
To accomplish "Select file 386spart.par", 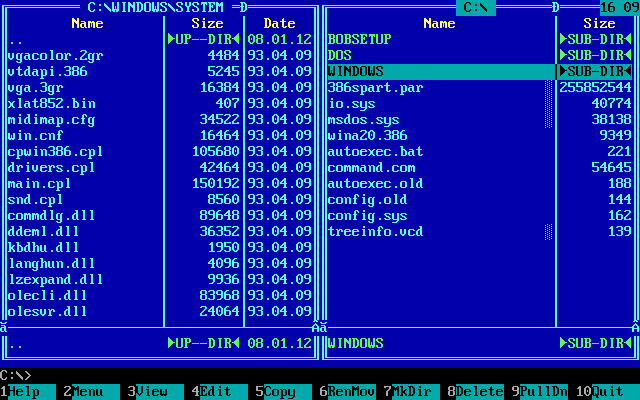I will point(480,87).
